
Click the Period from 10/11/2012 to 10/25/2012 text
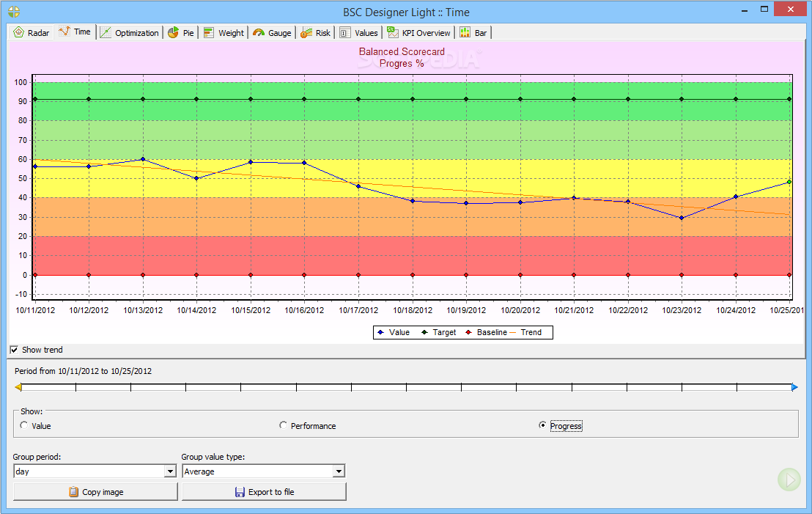[83, 371]
